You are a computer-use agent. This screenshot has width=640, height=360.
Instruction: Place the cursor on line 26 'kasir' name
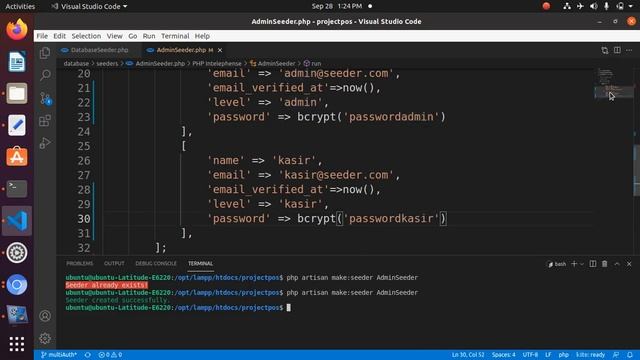pos(297,160)
